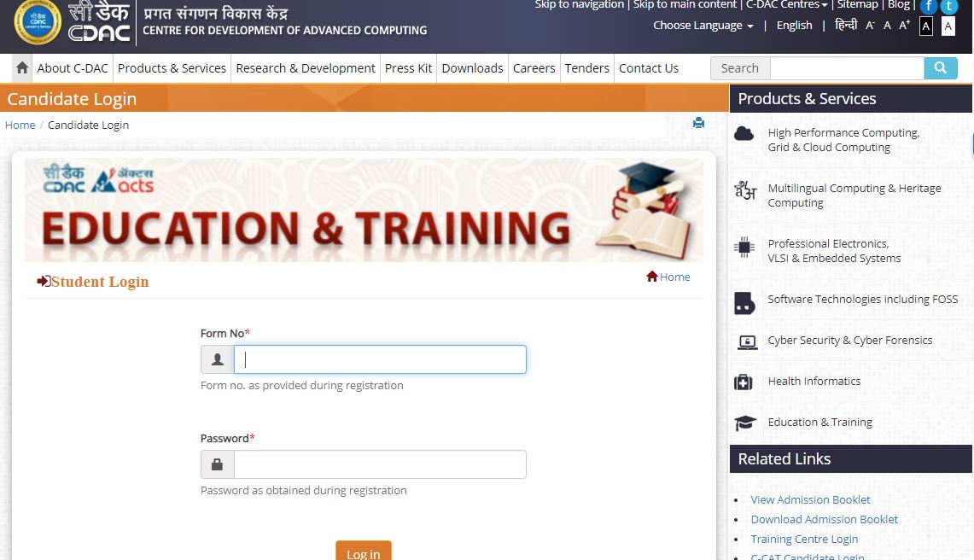Decrease font size with A- button
Viewport: 974px width, 560px height.
pos(870,26)
